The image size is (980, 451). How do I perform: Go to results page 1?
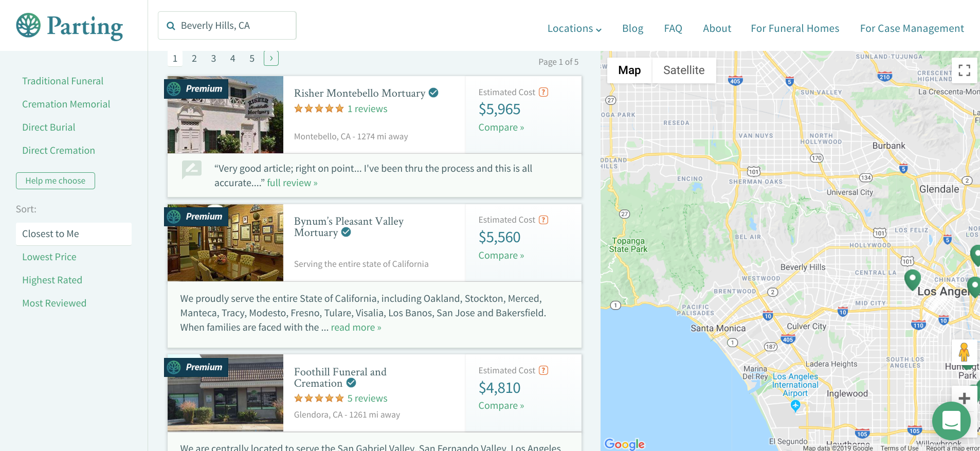point(175,58)
